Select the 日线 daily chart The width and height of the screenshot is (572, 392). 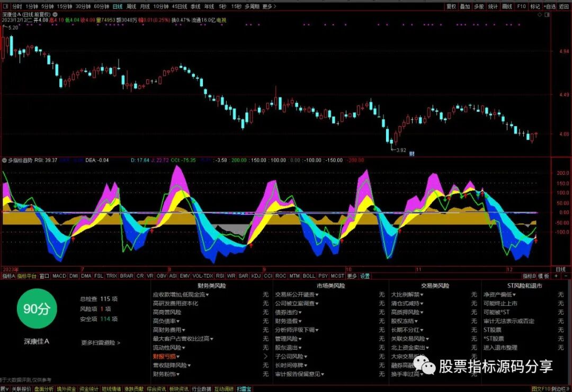(118, 6)
